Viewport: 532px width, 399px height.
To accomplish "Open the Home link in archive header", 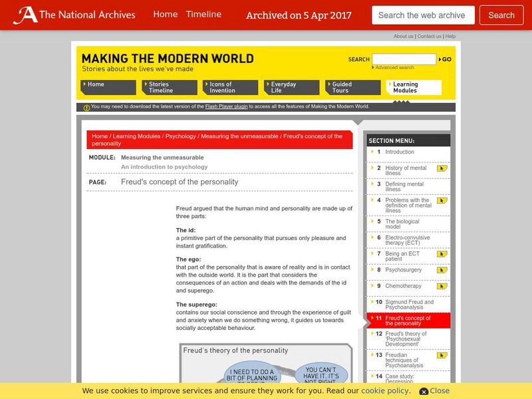I will [x=165, y=14].
